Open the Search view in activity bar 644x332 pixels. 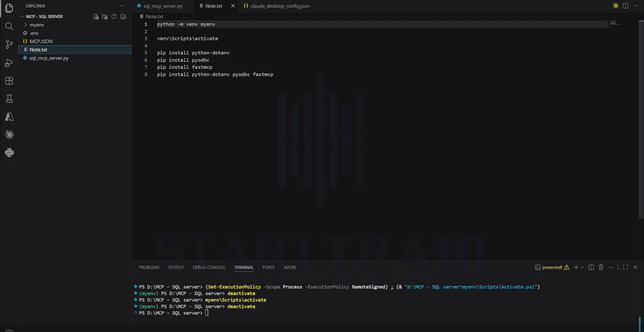click(x=9, y=26)
